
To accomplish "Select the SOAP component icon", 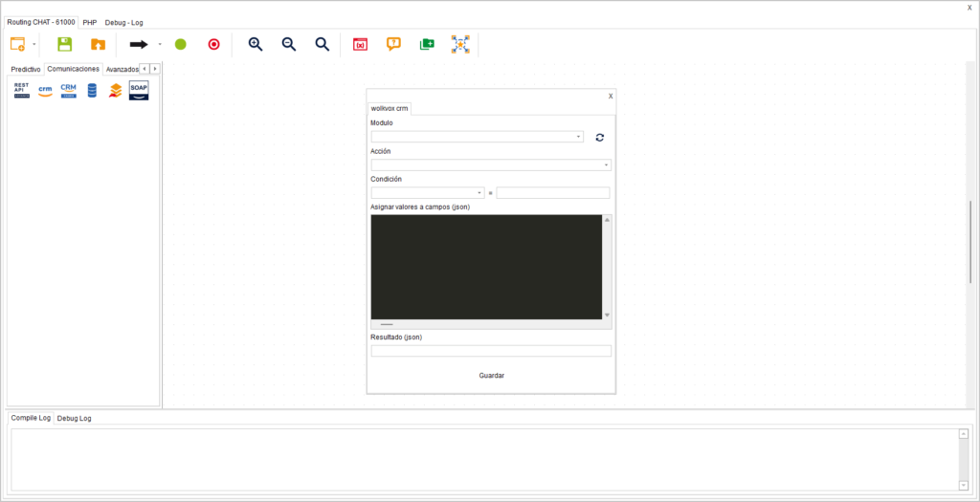I will click(x=139, y=91).
